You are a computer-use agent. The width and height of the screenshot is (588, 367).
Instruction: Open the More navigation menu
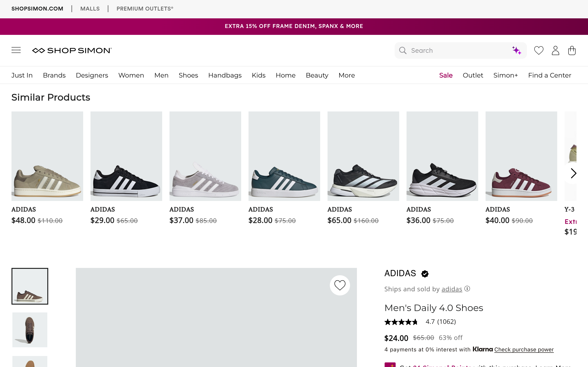click(x=346, y=75)
